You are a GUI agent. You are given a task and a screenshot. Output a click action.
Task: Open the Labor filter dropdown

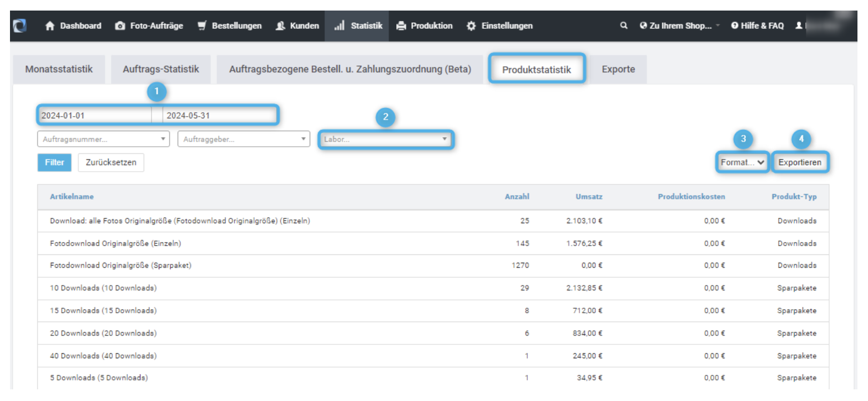pos(386,139)
